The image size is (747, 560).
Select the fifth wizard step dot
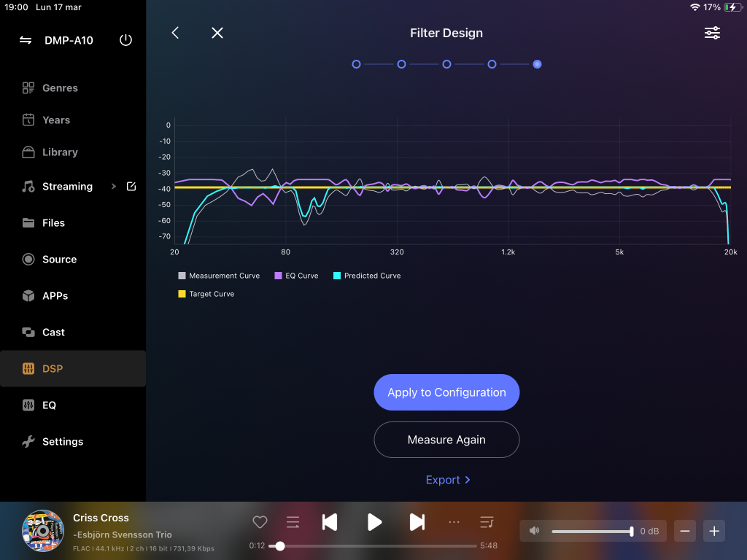[538, 64]
